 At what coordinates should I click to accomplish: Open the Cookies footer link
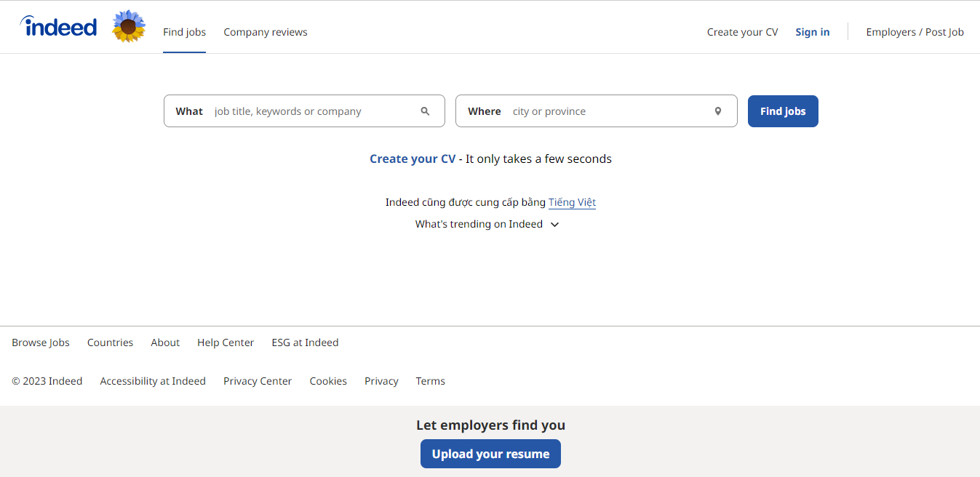[x=328, y=381]
